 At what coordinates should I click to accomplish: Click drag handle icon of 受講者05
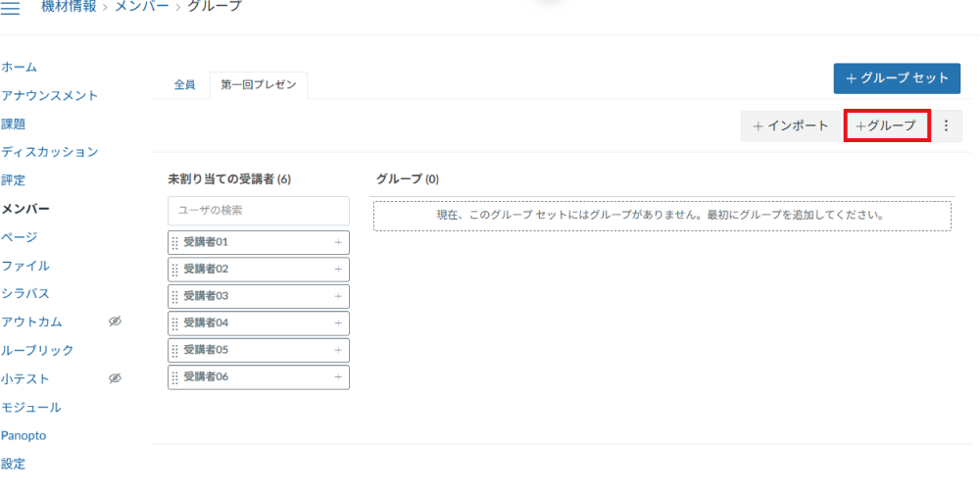tap(175, 350)
